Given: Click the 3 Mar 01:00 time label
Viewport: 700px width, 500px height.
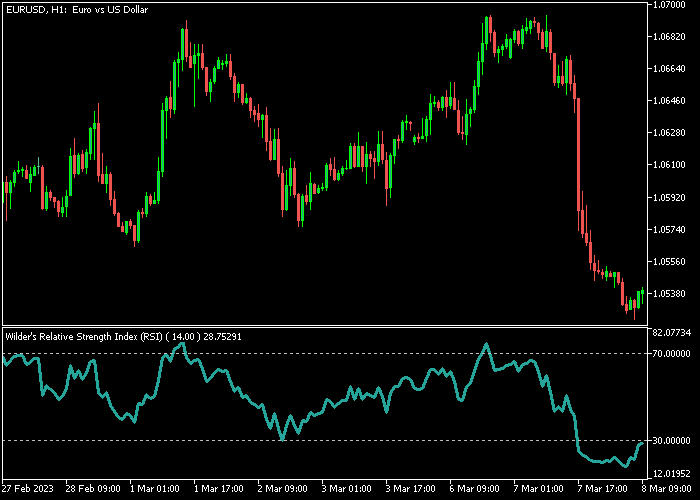Looking at the screenshot, I should (346, 488).
